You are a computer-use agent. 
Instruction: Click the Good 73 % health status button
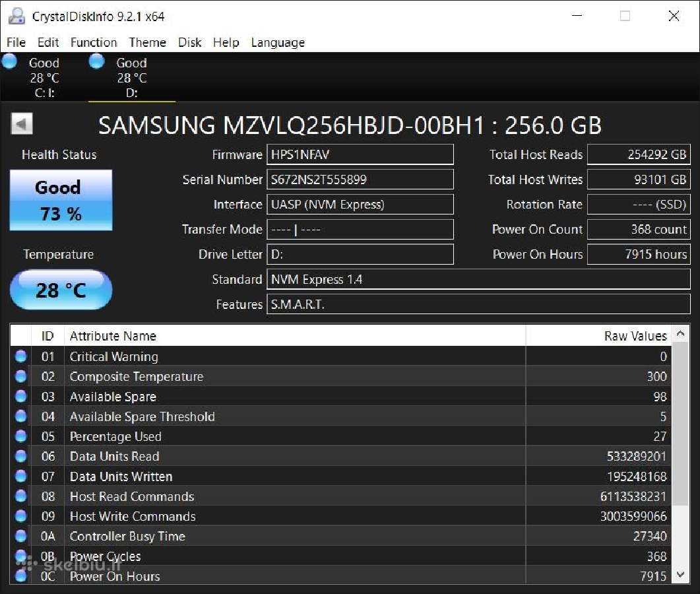(x=61, y=200)
